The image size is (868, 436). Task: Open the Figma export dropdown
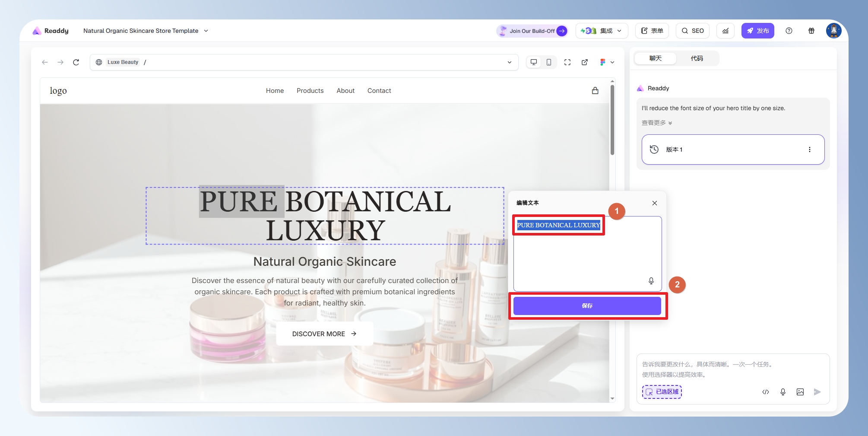[x=607, y=62]
